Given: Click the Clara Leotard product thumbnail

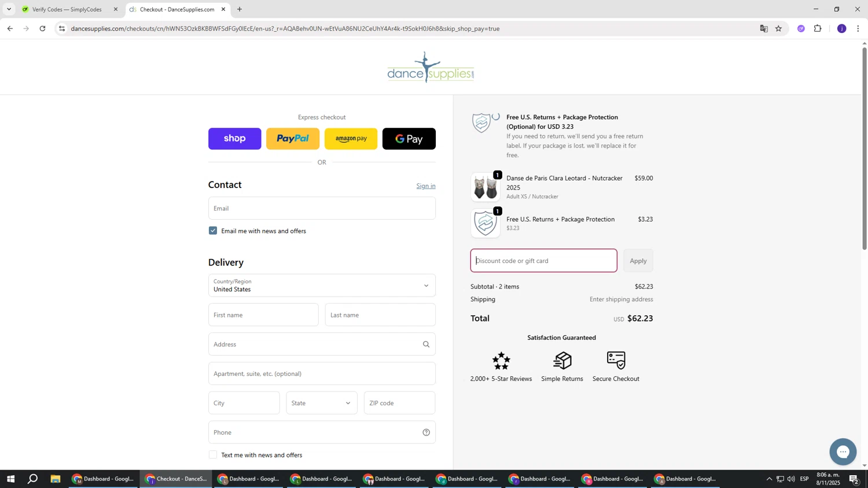Looking at the screenshot, I should pyautogui.click(x=486, y=187).
